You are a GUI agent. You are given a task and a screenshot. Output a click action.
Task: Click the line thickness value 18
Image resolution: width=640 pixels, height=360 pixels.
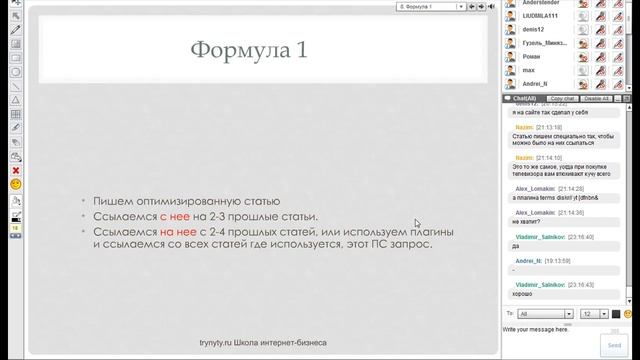(16, 228)
